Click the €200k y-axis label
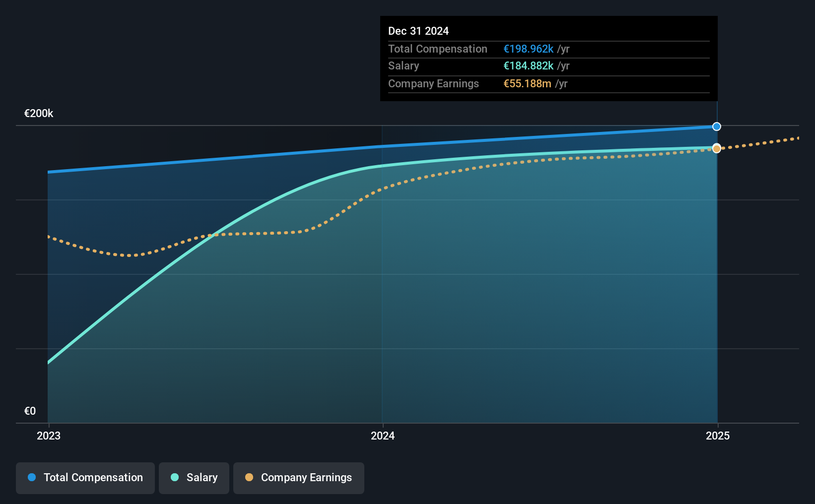Screen dimensions: 815x504 click(39, 113)
